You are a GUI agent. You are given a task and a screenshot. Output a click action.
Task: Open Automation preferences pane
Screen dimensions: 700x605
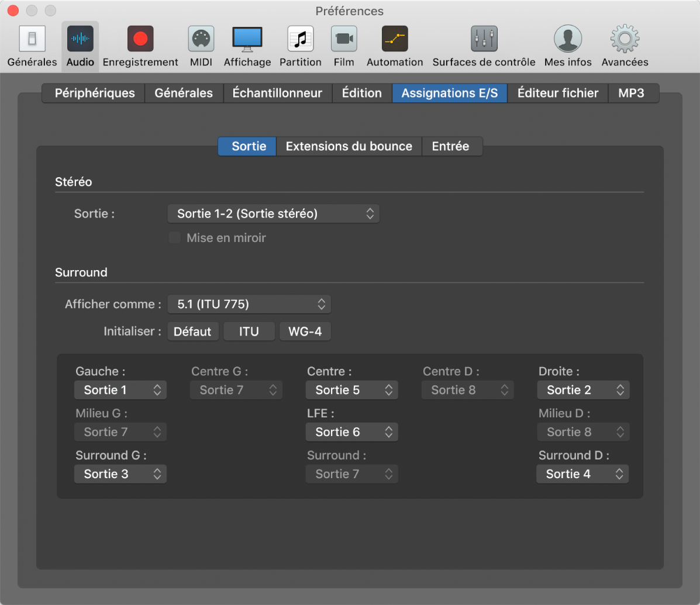(x=395, y=46)
